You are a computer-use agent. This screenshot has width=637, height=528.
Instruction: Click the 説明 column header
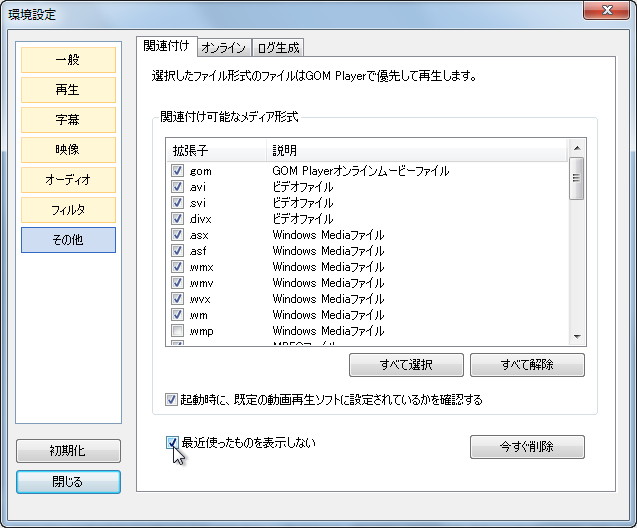[x=417, y=150]
